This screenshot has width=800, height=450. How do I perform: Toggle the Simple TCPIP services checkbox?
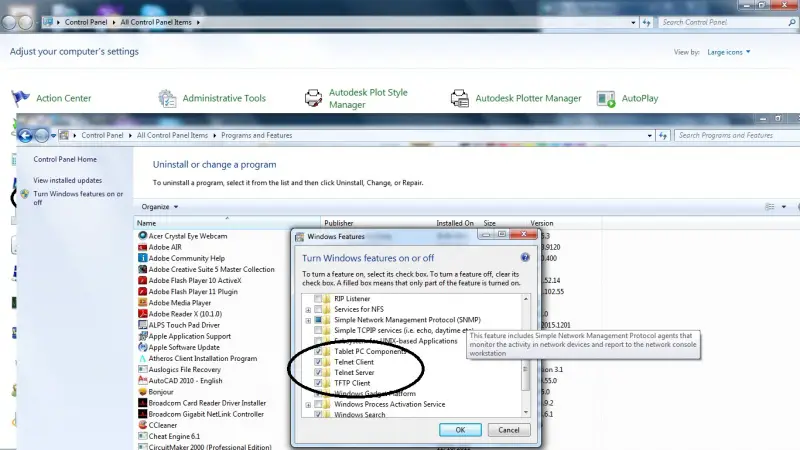(x=318, y=330)
